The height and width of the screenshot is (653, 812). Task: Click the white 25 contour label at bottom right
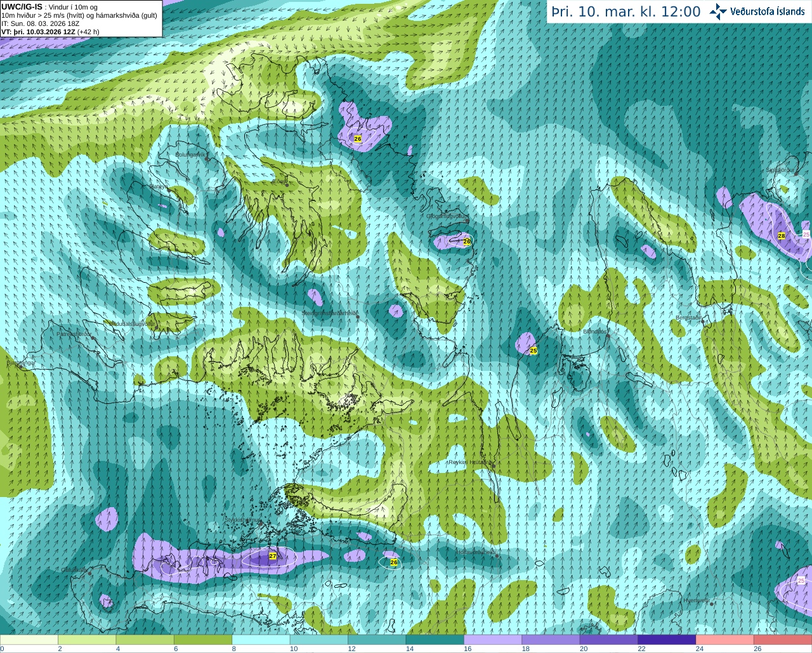click(x=801, y=581)
